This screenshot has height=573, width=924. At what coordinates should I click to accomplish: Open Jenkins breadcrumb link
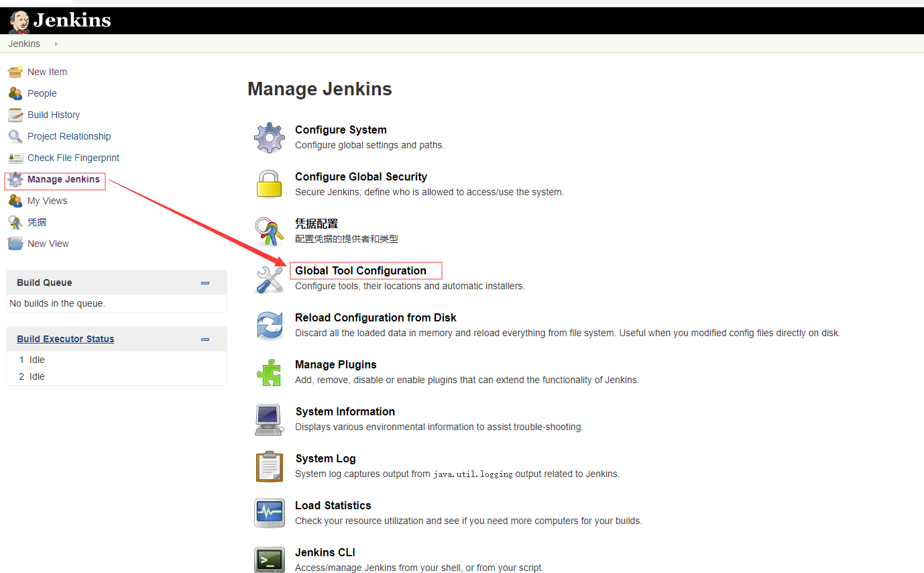(24, 44)
